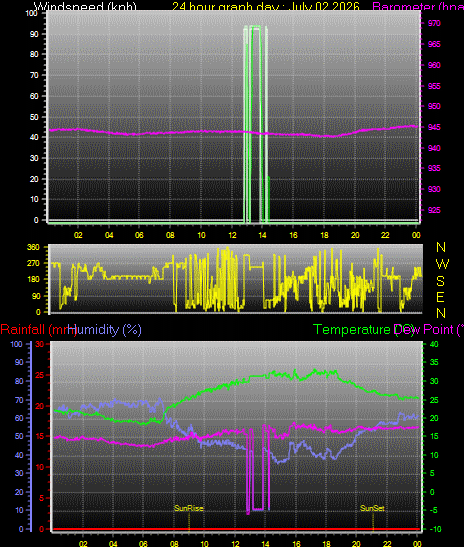Click the W compass letter

click(442, 264)
